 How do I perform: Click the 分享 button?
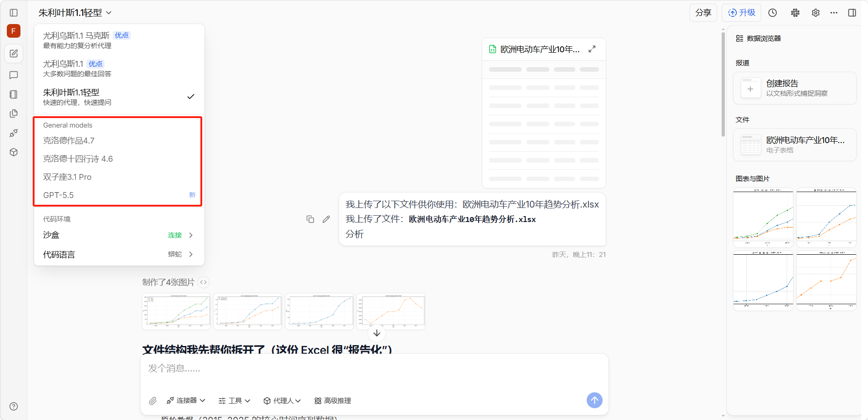[x=703, y=13]
